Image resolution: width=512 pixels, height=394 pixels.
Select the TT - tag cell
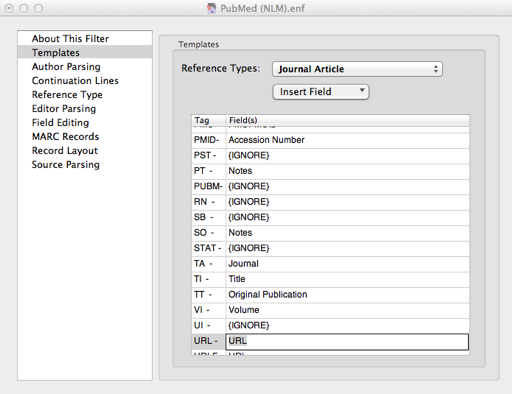209,294
